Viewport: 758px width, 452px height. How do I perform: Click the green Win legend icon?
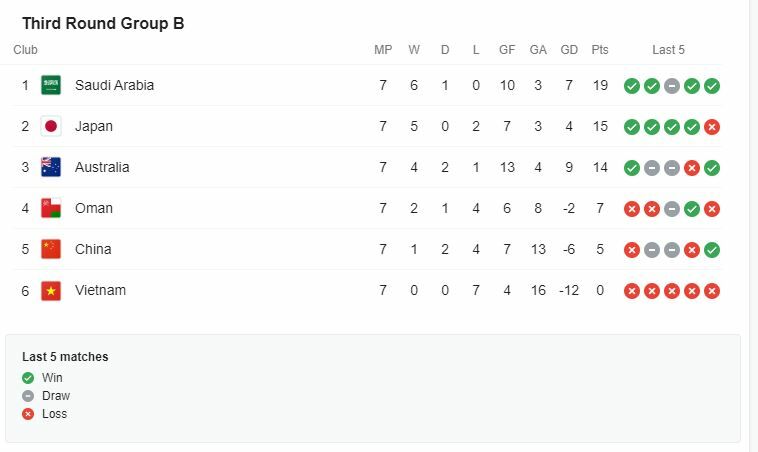pos(28,378)
